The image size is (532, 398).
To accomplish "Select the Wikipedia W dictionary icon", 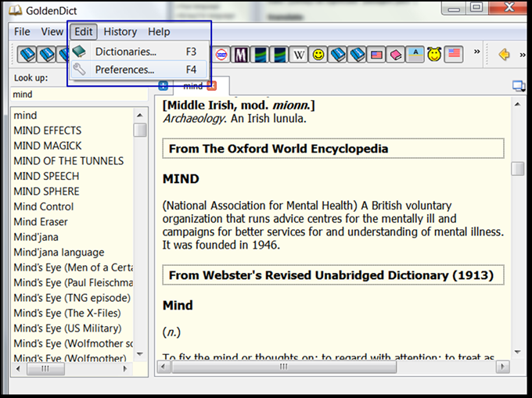I will (299, 55).
